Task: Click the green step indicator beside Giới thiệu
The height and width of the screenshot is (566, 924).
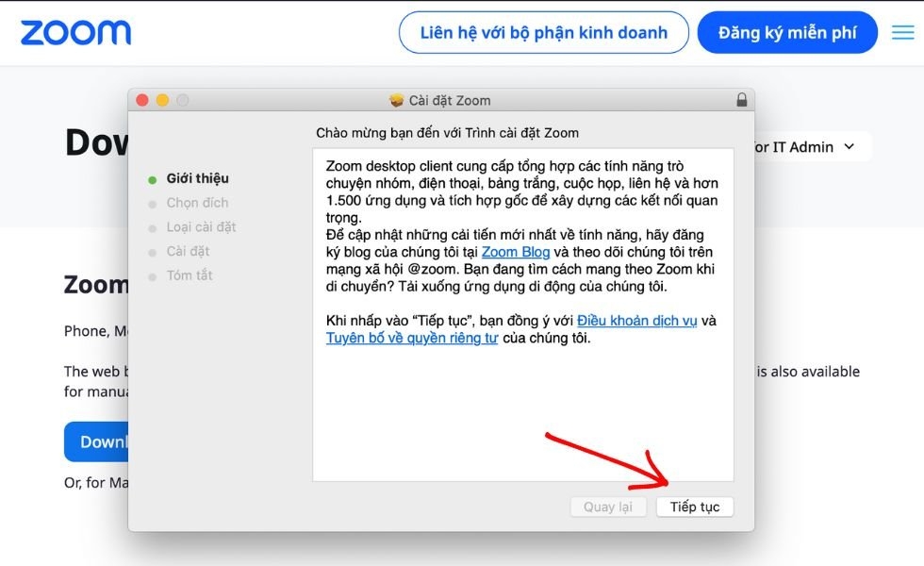Action: pos(151,177)
